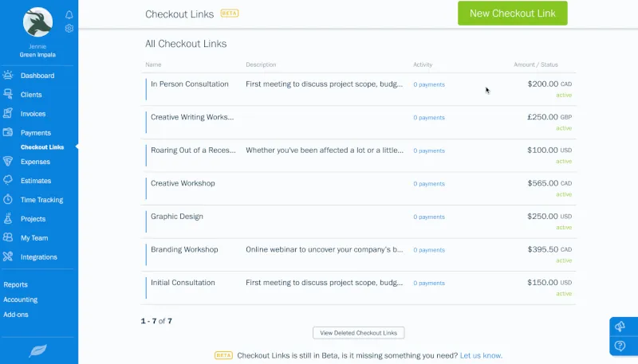Open In Person Consultation's 0 payments link

[429, 84]
